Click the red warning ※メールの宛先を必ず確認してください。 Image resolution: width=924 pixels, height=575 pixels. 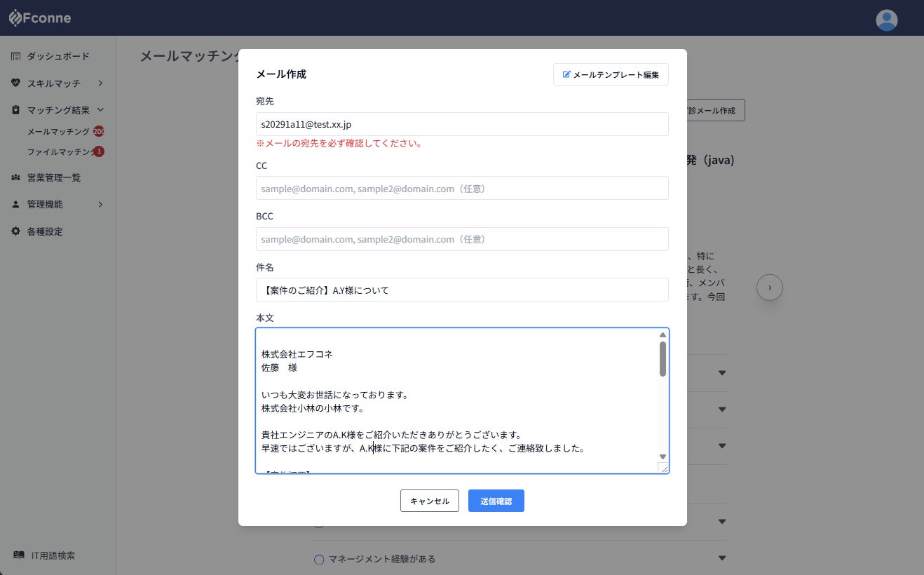click(339, 144)
